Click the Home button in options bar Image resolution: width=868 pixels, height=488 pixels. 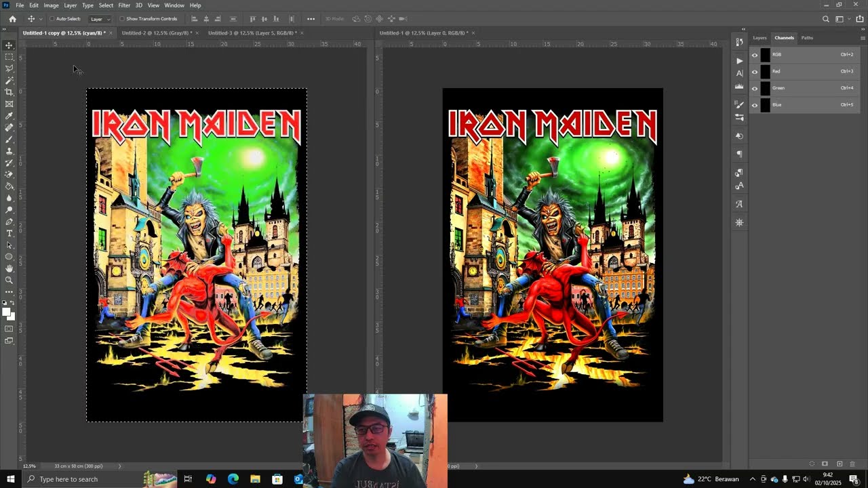(x=12, y=19)
